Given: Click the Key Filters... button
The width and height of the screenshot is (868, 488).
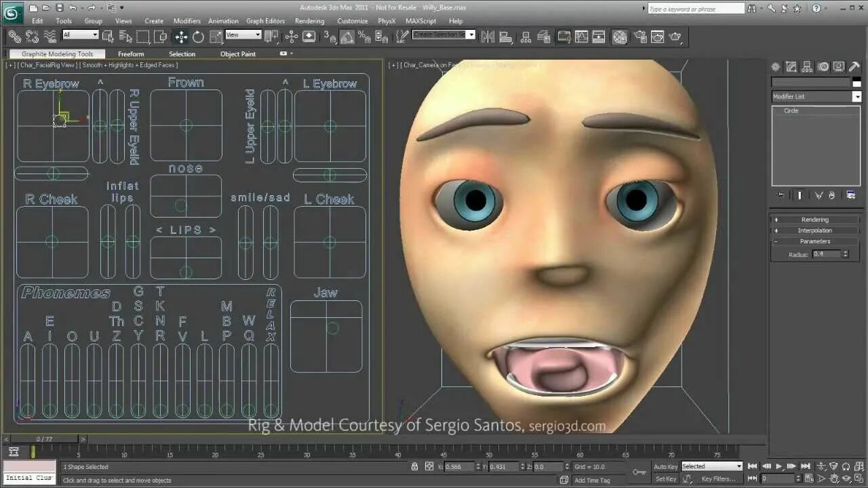Looking at the screenshot, I should [718, 479].
